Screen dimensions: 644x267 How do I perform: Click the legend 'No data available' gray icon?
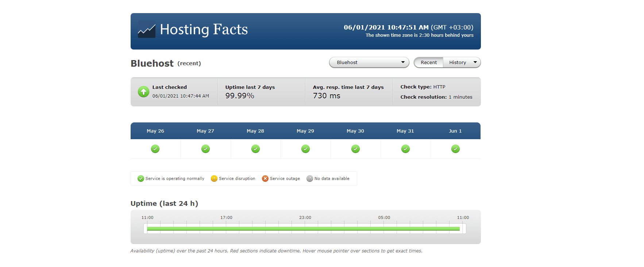pyautogui.click(x=310, y=178)
